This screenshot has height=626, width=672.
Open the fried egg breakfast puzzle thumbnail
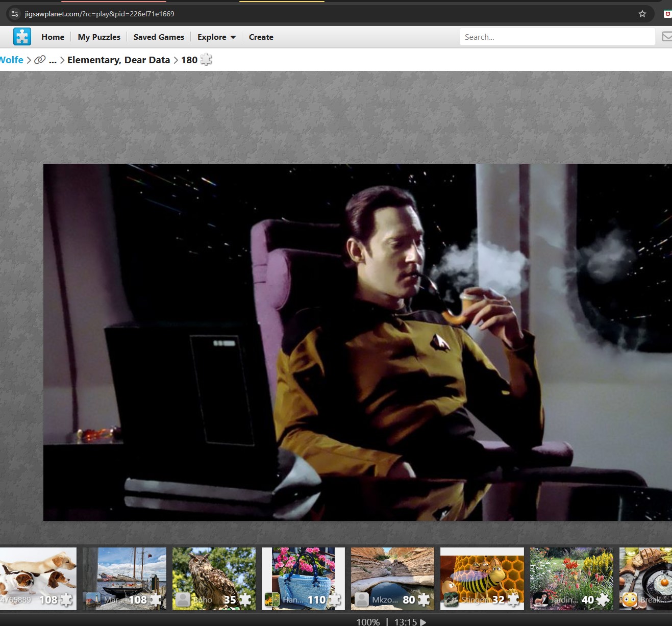tap(645, 579)
